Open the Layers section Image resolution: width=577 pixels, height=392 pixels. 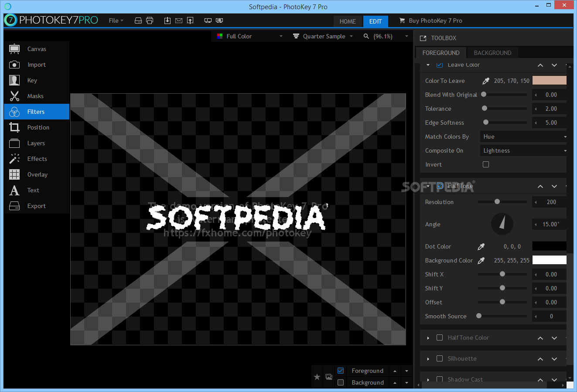(x=37, y=143)
